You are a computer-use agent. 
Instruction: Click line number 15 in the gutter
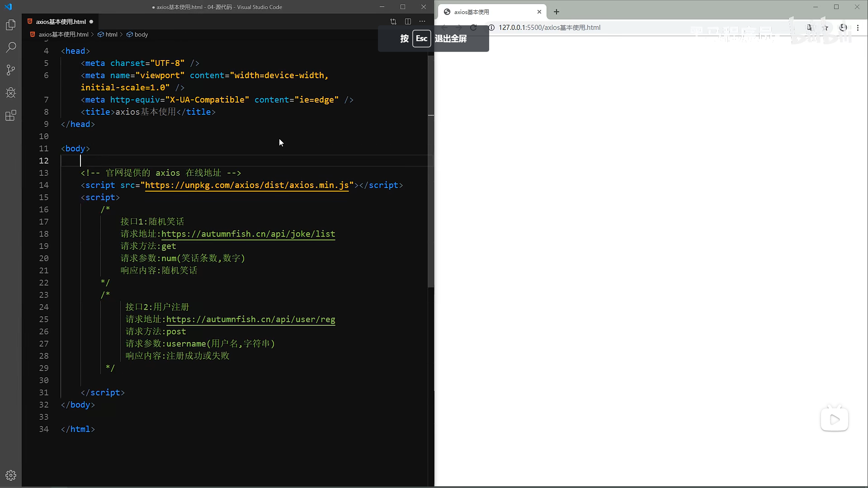coord(44,197)
